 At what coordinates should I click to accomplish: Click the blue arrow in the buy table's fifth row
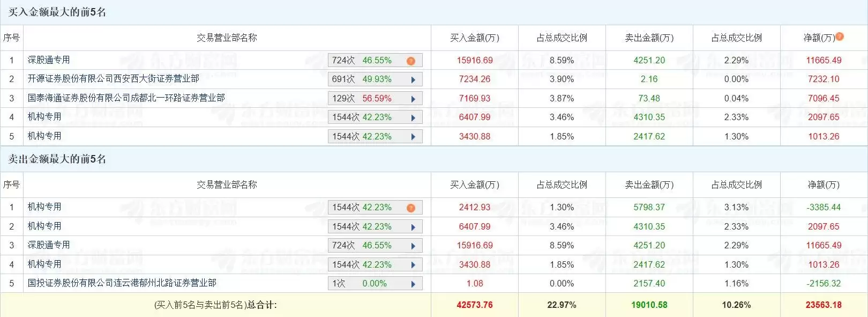point(413,137)
